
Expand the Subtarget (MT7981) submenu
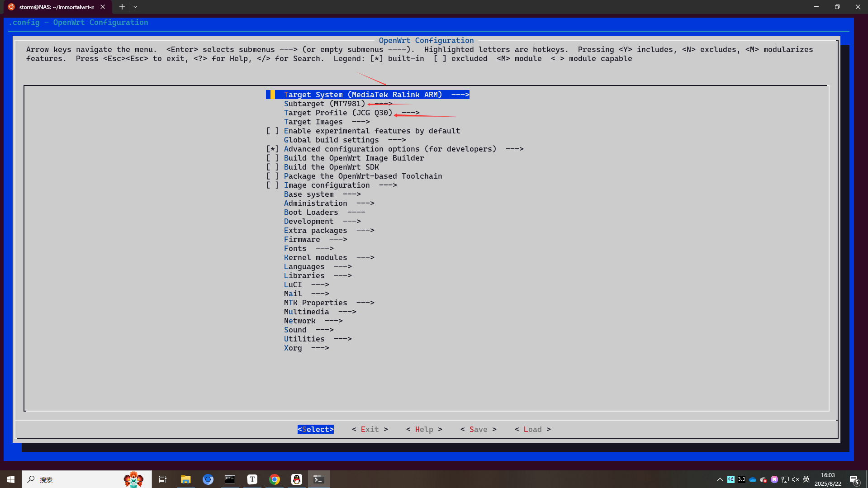[x=324, y=104]
